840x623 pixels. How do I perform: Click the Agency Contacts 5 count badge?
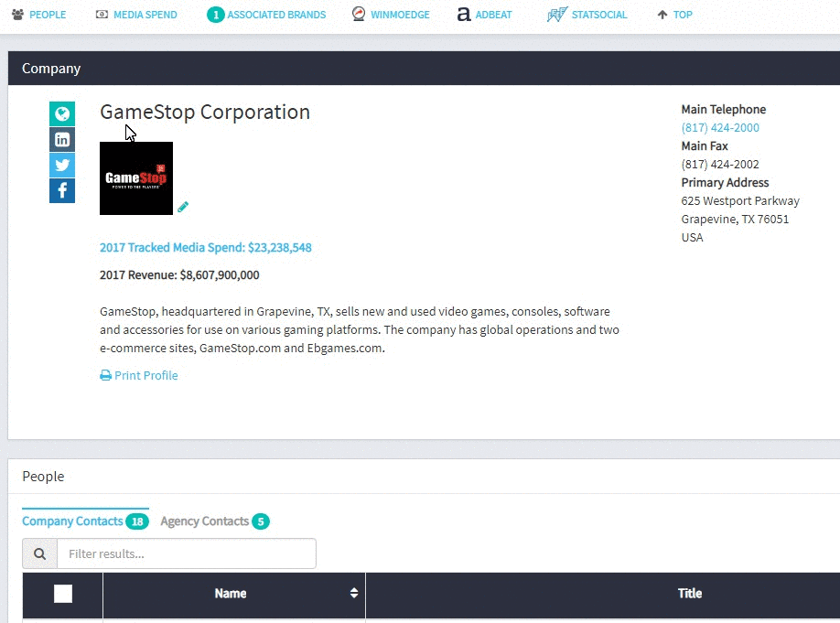point(261,521)
